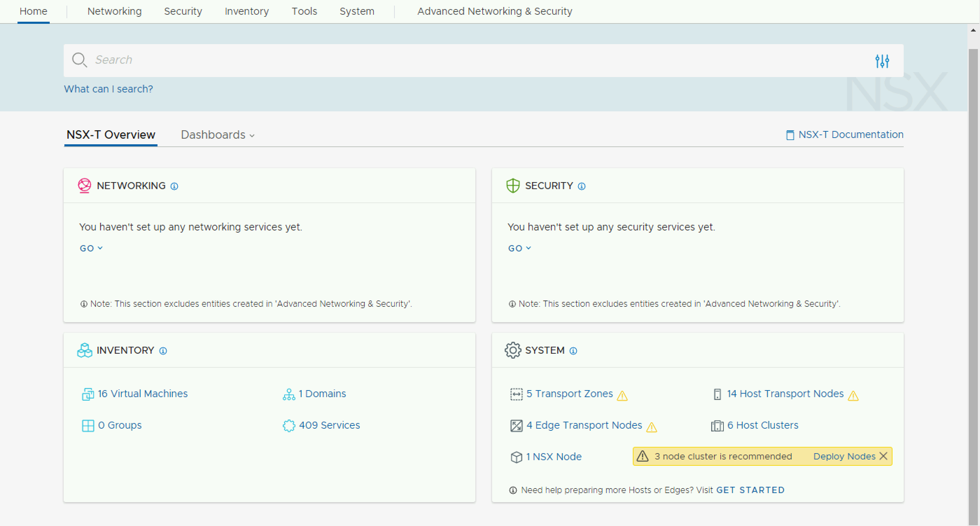Click the Networking info icon
This screenshot has width=980, height=526.
tap(174, 186)
